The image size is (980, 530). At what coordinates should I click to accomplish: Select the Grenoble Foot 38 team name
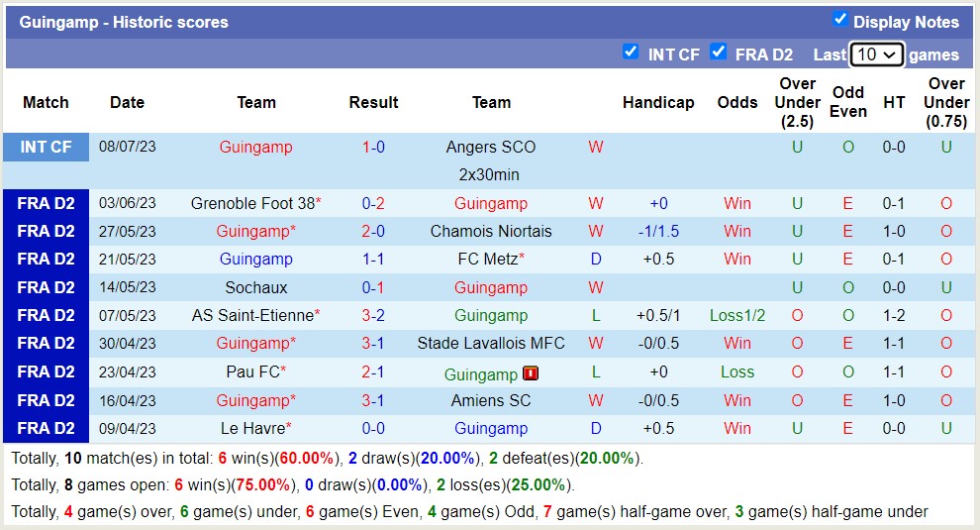(252, 203)
